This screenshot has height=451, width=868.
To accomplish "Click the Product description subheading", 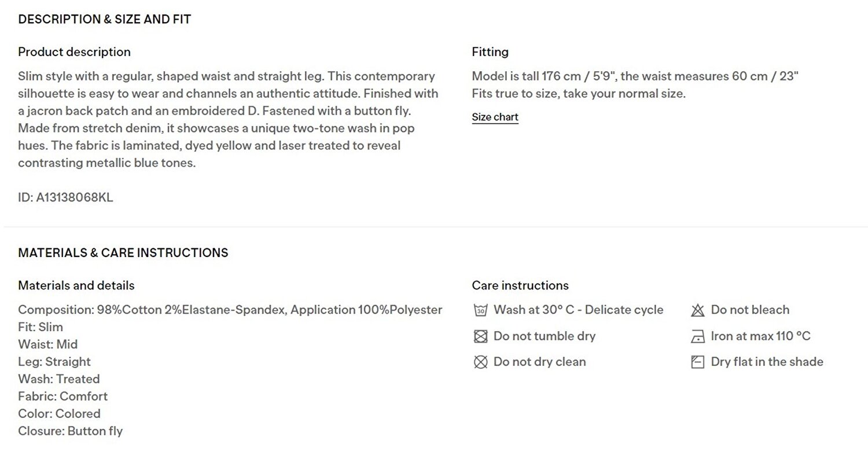I will point(74,52).
